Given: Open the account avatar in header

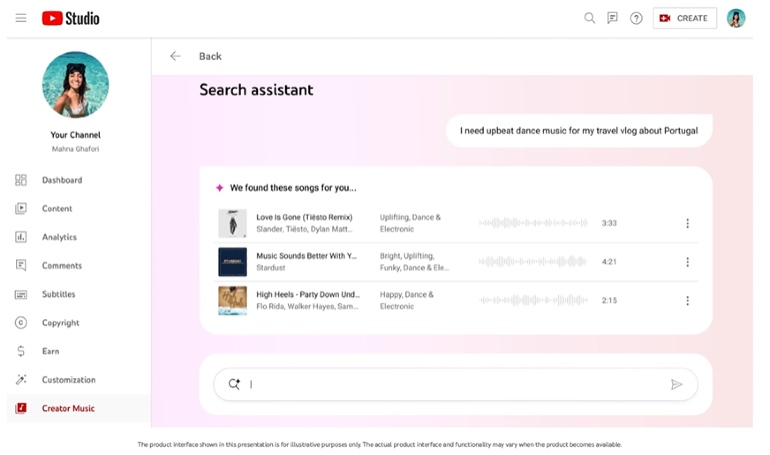Looking at the screenshot, I should (736, 18).
